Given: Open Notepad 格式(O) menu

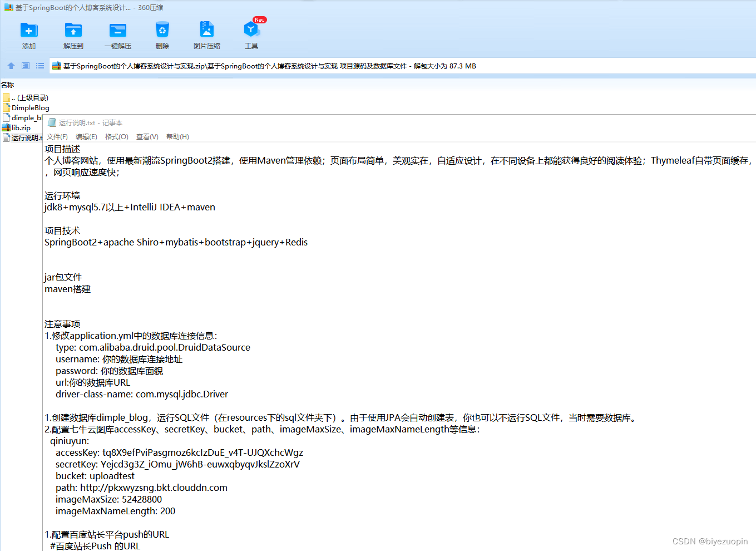Looking at the screenshot, I should coord(117,137).
